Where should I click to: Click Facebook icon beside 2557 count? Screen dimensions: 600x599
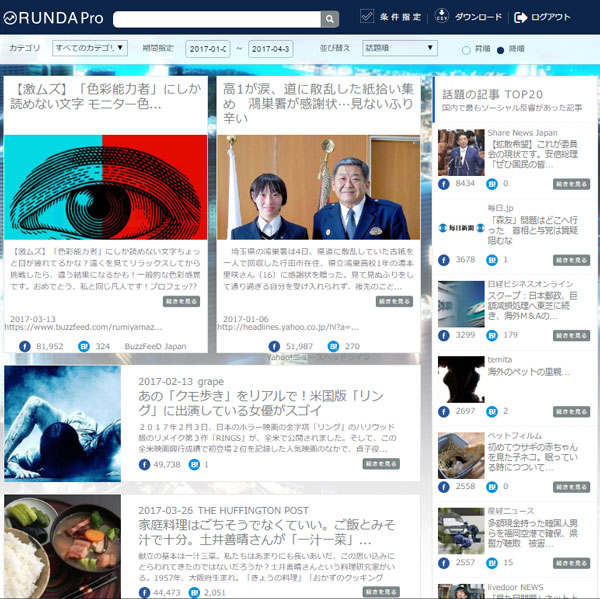pos(443,563)
